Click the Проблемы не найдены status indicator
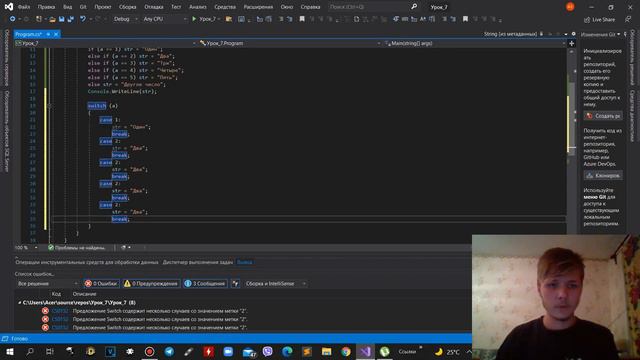 (x=76, y=247)
